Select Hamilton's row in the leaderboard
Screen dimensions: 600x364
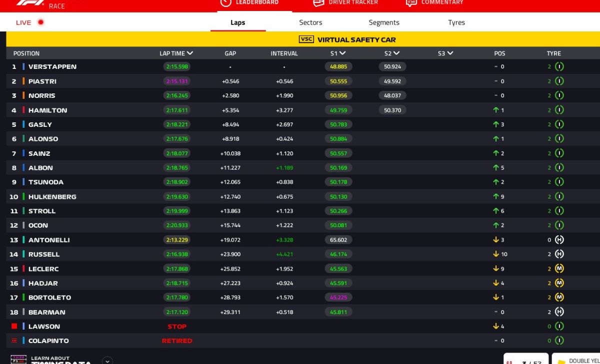47,110
